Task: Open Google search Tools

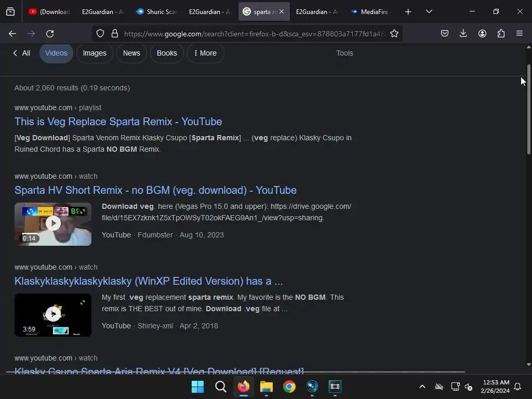Action: [x=344, y=54]
